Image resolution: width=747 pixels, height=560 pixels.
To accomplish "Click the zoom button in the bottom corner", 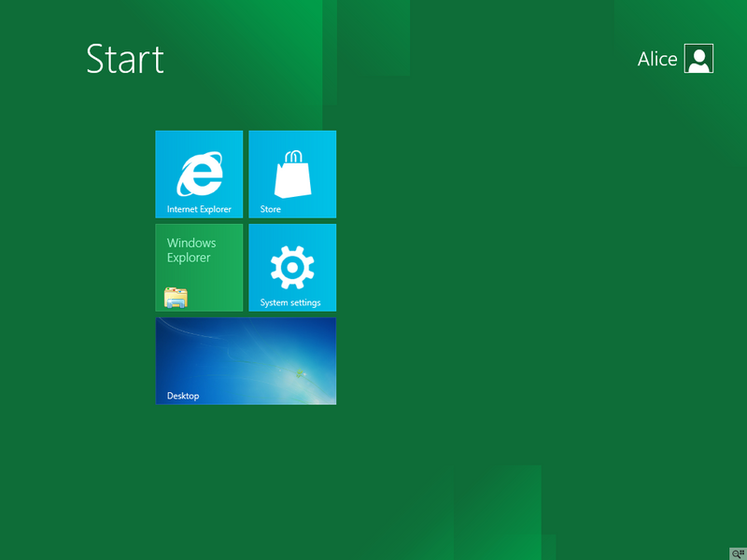I will click(x=738, y=553).
